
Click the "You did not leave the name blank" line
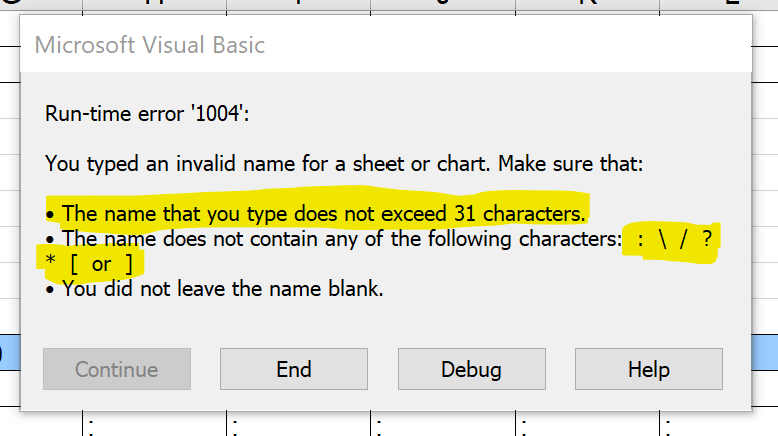point(214,289)
